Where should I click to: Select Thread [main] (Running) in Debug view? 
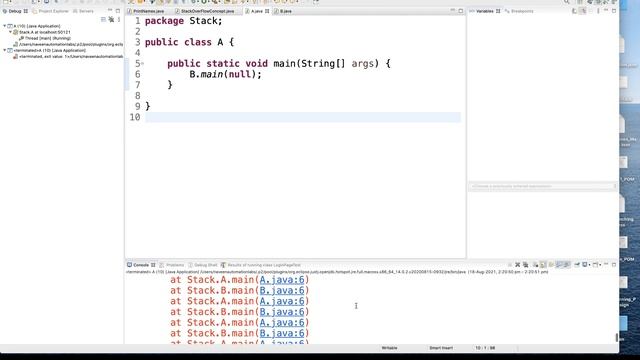pos(44,38)
